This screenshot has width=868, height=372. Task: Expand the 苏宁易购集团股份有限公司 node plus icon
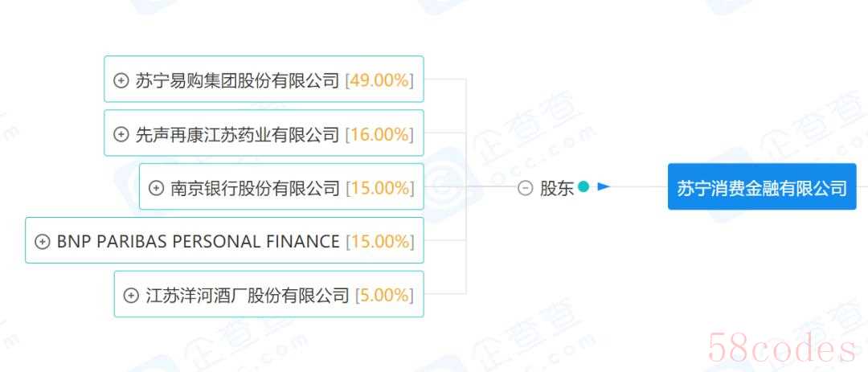click(121, 80)
